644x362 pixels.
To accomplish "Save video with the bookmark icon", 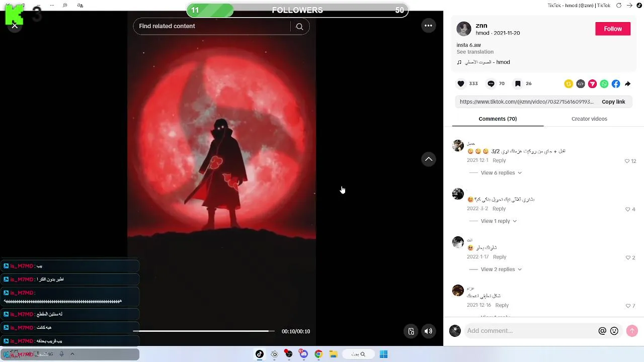I will pyautogui.click(x=518, y=84).
